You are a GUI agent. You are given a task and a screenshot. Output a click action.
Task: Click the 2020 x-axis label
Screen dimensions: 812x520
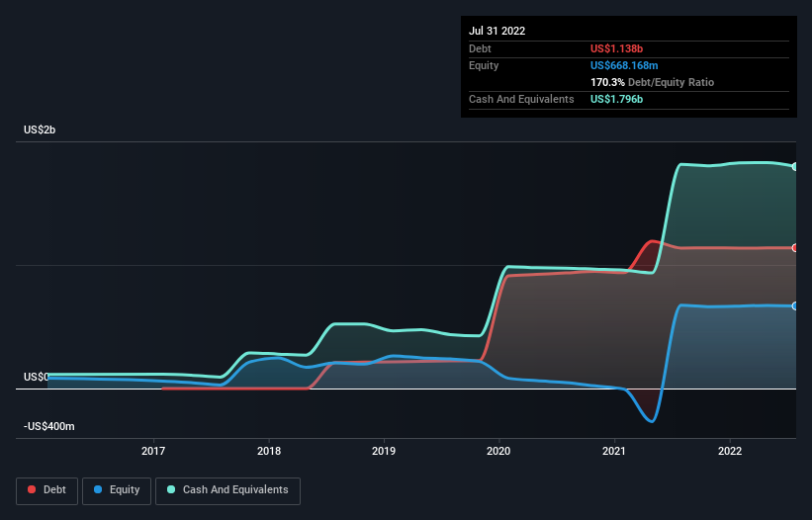498,451
